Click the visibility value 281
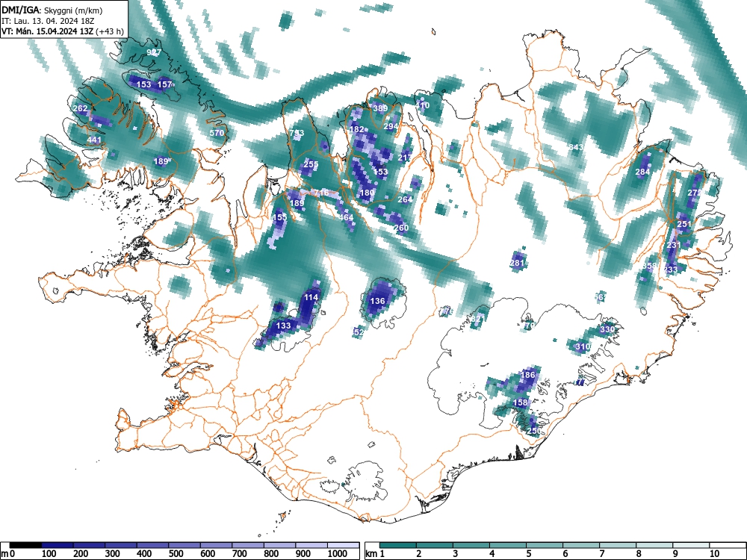The width and height of the screenshot is (747, 560). click(517, 263)
